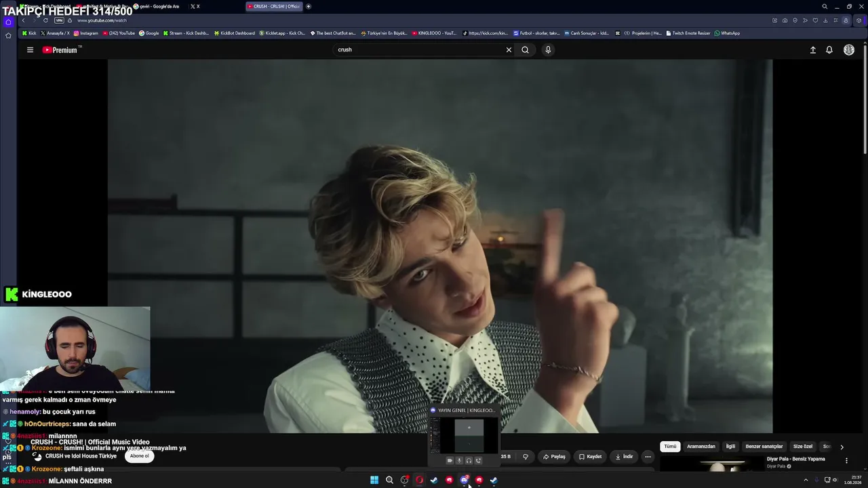This screenshot has width=868, height=488.
Task: Open Discord from the taskbar
Action: tap(464, 480)
